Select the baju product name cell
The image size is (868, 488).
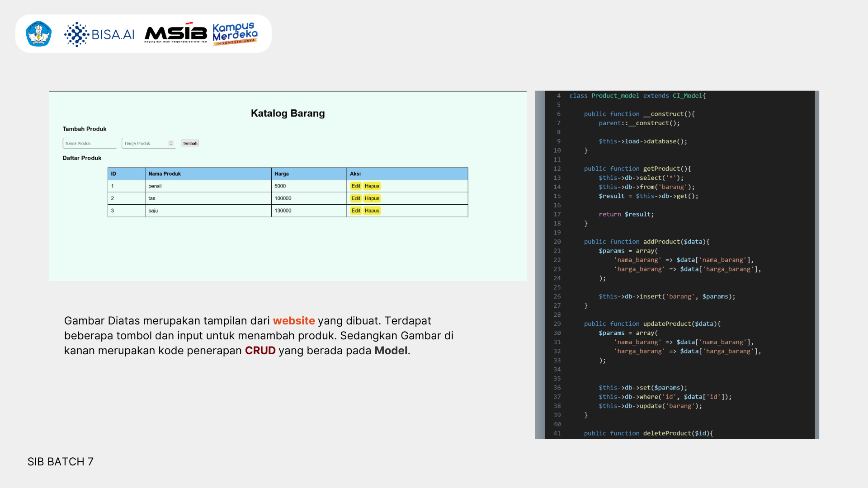tap(208, 211)
